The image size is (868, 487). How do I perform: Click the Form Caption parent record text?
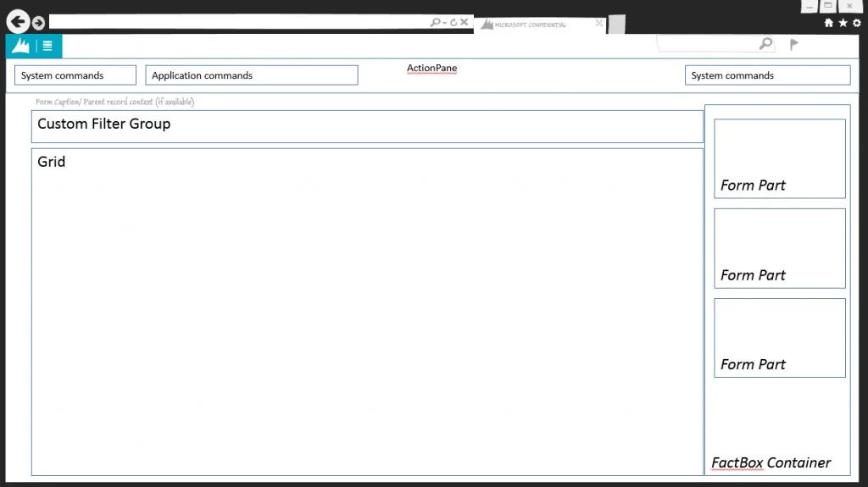(114, 102)
